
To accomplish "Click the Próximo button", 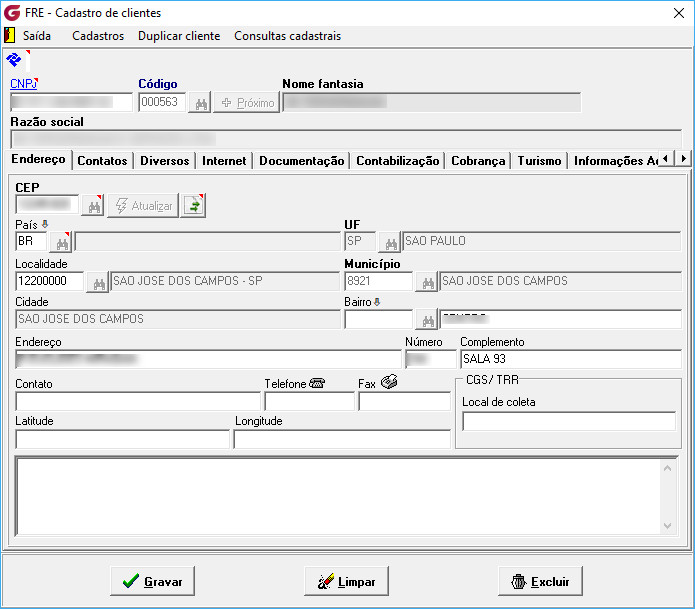I will tap(247, 103).
